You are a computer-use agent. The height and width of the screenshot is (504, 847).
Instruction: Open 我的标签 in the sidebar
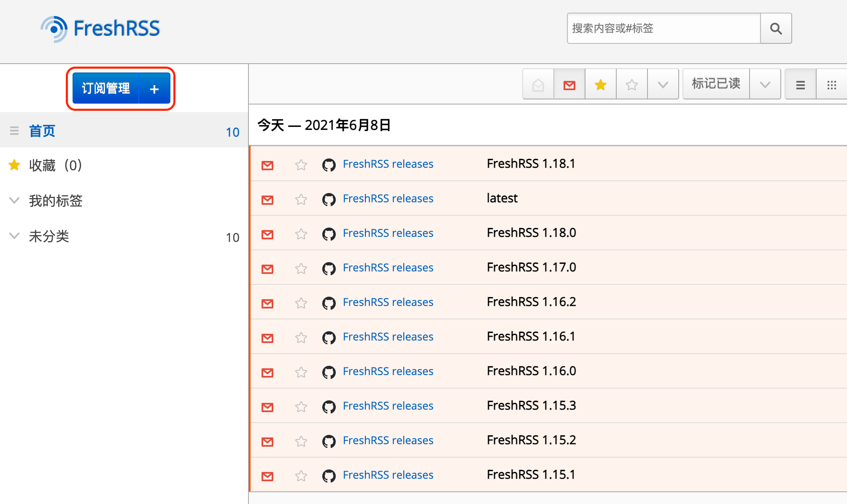tap(56, 201)
